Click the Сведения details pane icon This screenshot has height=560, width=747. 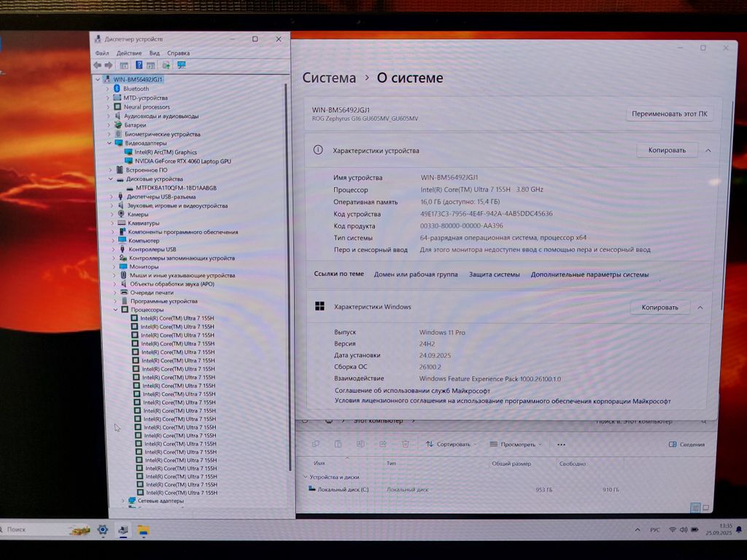click(686, 444)
